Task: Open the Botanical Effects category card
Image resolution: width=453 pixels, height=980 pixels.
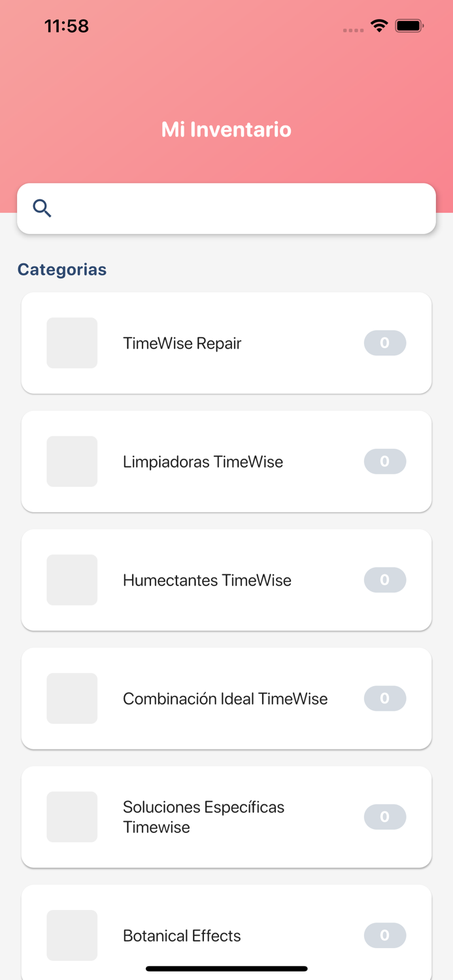Action: 226,935
